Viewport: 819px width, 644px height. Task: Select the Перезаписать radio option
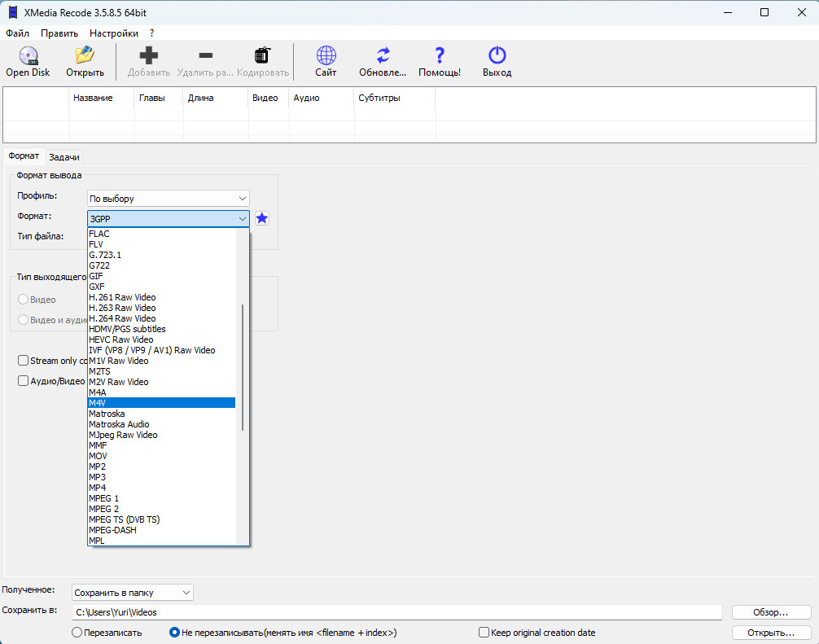[77, 633]
